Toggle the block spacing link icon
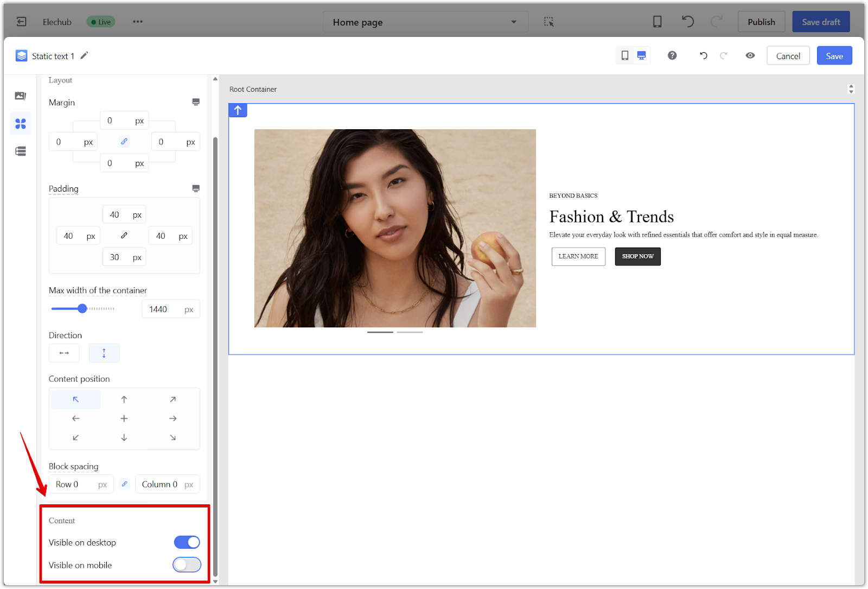 click(x=124, y=484)
